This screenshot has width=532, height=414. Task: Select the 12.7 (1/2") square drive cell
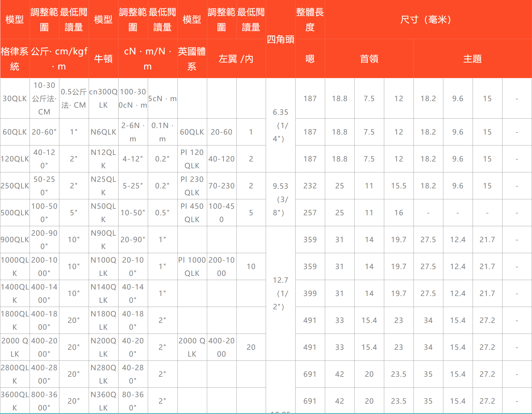pyautogui.click(x=280, y=293)
